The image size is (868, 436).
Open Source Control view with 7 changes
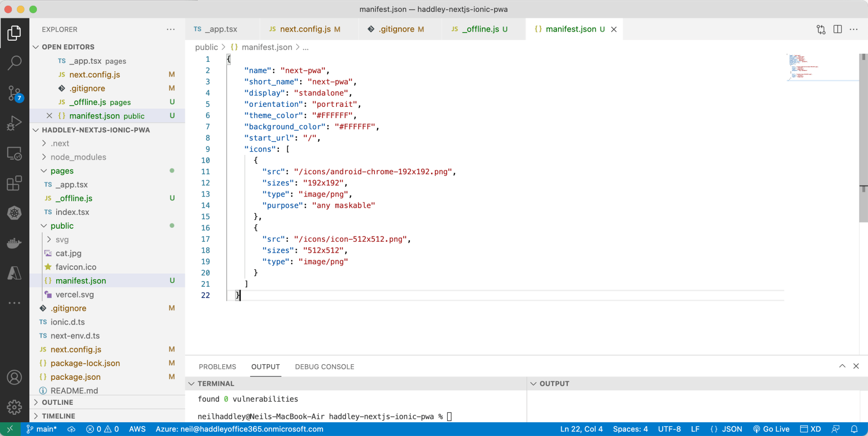click(15, 93)
